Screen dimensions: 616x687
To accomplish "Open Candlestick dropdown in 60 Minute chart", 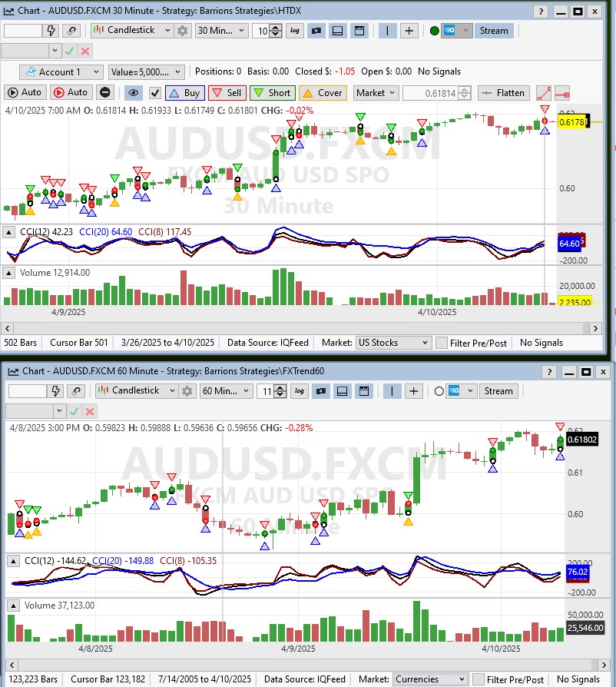I will pos(137,391).
